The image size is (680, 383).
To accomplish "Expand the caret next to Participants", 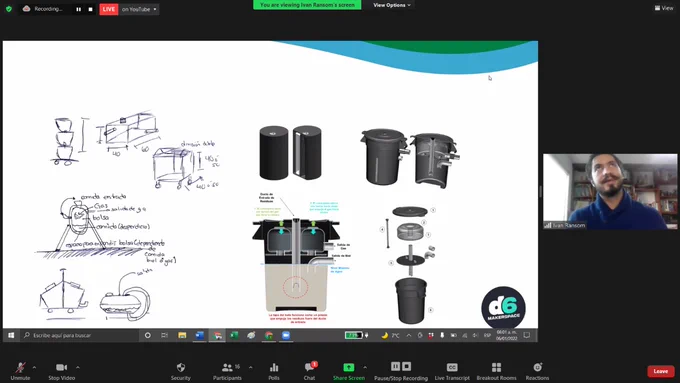I will click(251, 367).
